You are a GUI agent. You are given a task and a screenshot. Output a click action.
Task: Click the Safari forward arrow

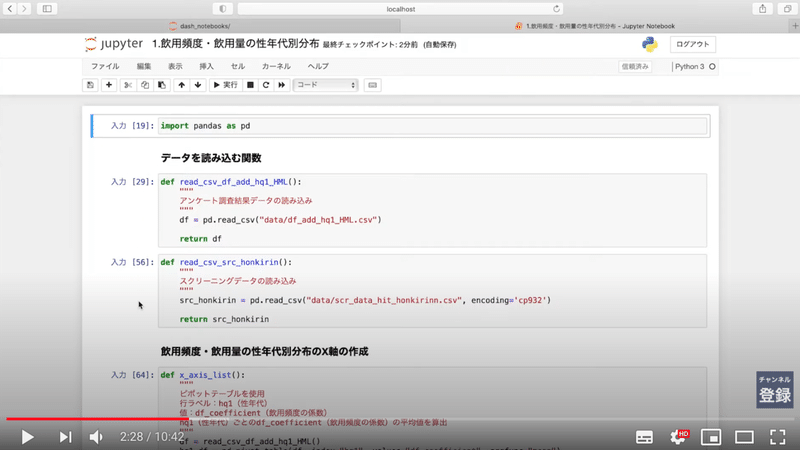[24, 9]
